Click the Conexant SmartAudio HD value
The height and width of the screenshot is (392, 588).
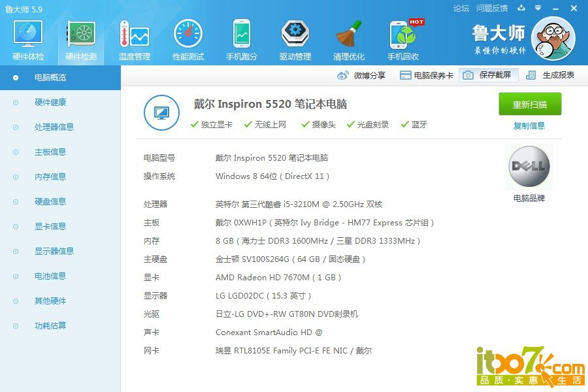pyautogui.click(x=269, y=333)
